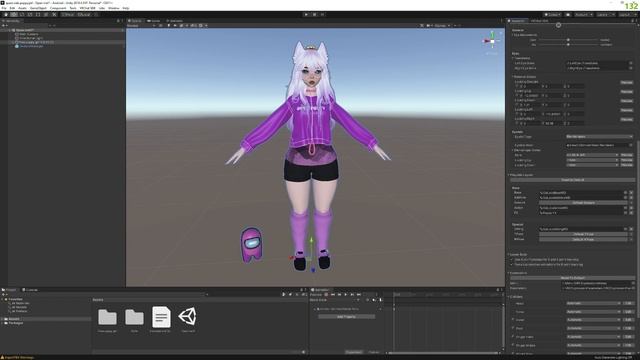The width and height of the screenshot is (640, 360).
Task: Click the Add Property button
Action: (x=346, y=317)
